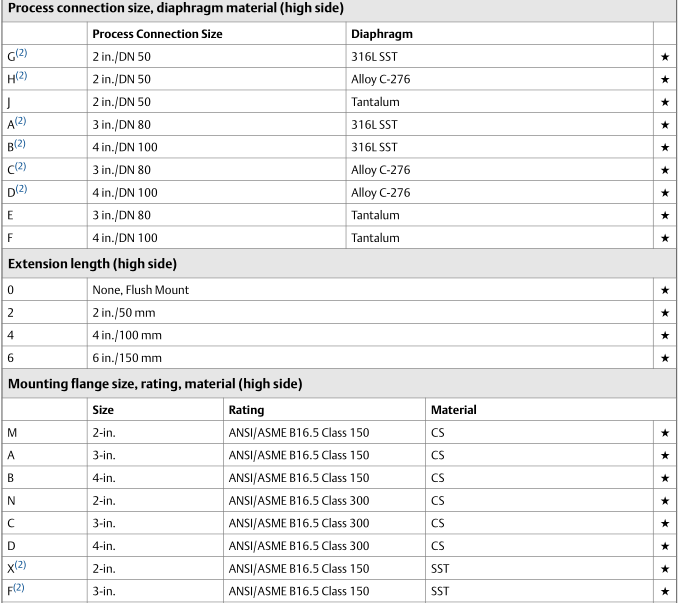The width and height of the screenshot is (679, 603).
Task: Click the star for 3-in. Class 150 SST
Action: tap(665, 591)
